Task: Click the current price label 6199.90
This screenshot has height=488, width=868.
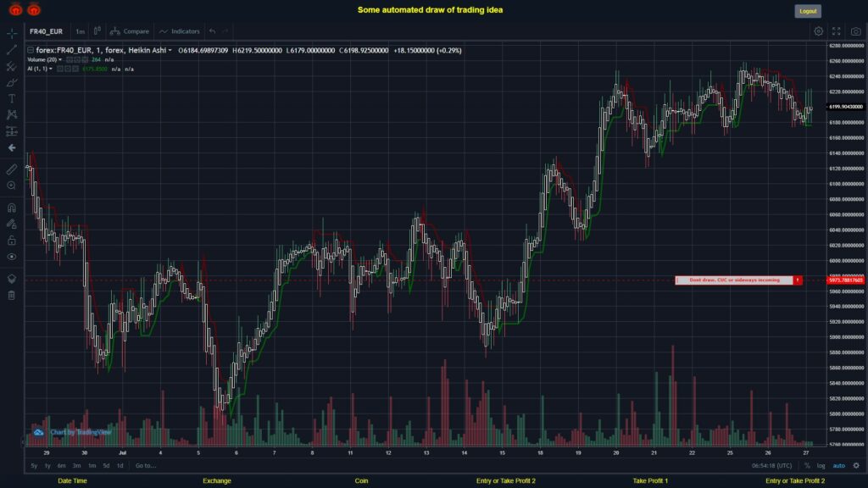Action: [x=846, y=107]
